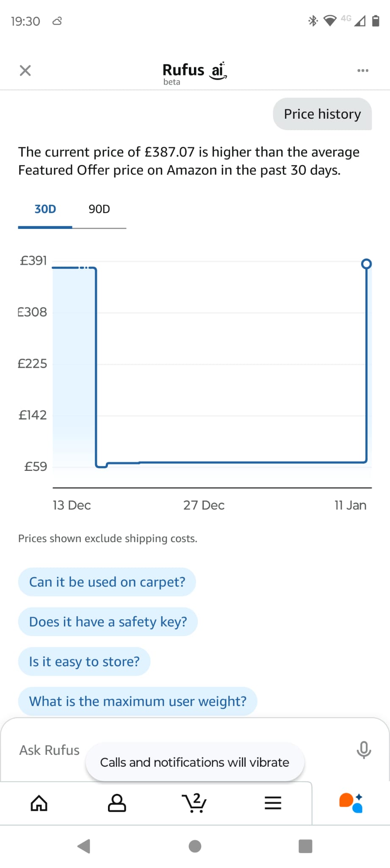390x868 pixels.
Task: Open the shopping cart with 2 items
Action: [x=194, y=803]
